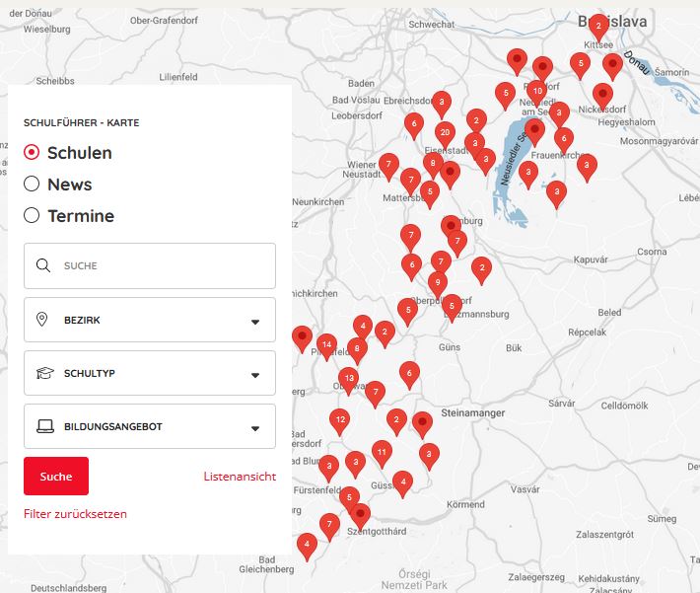Open the map marker labeled 13
This screenshot has height=593, width=700.
pyautogui.click(x=348, y=378)
